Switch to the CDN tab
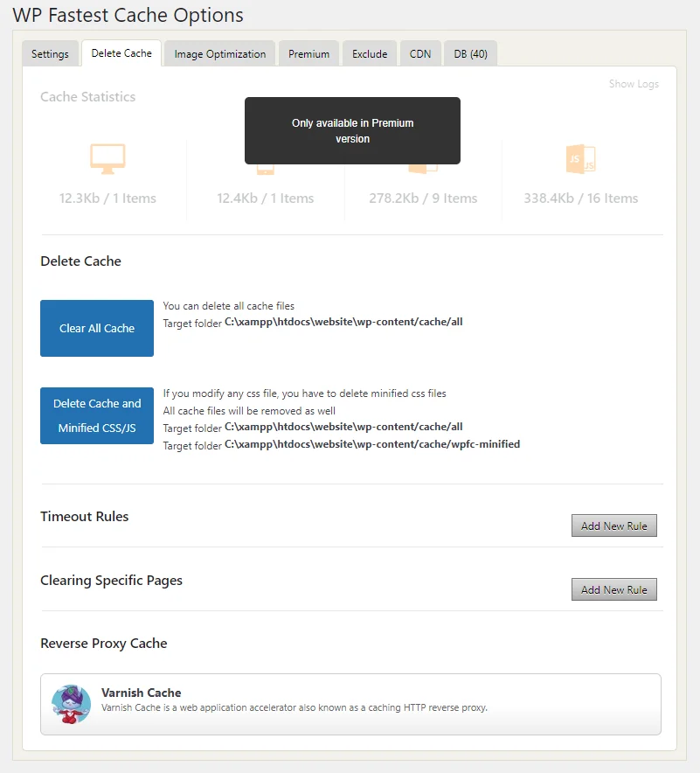 (x=420, y=53)
